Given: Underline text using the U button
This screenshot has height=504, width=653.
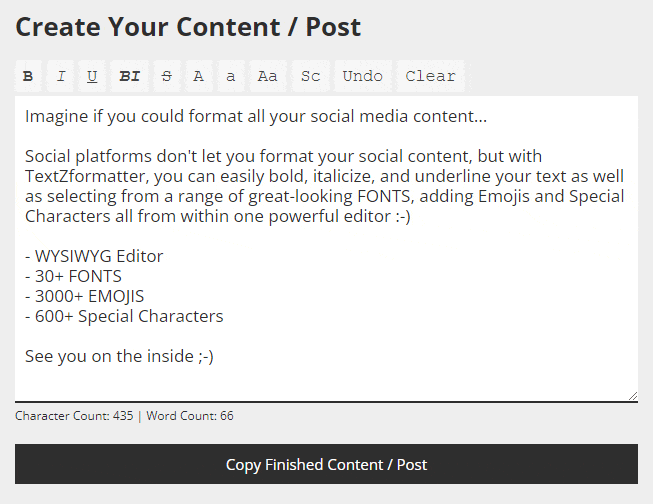Looking at the screenshot, I should pos(92,76).
